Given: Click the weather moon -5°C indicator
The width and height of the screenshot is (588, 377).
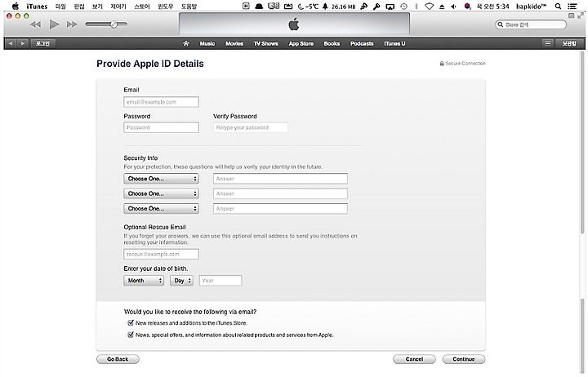Looking at the screenshot, I should [x=308, y=7].
